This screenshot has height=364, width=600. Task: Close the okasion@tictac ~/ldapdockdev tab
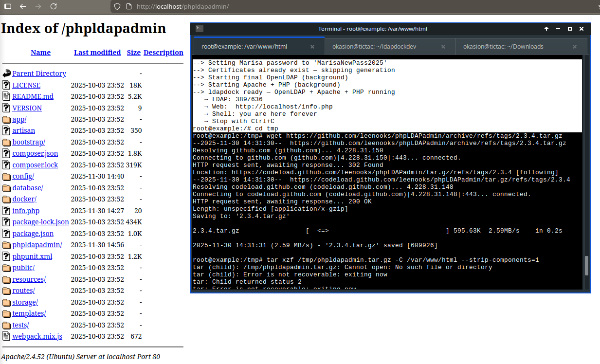click(443, 47)
